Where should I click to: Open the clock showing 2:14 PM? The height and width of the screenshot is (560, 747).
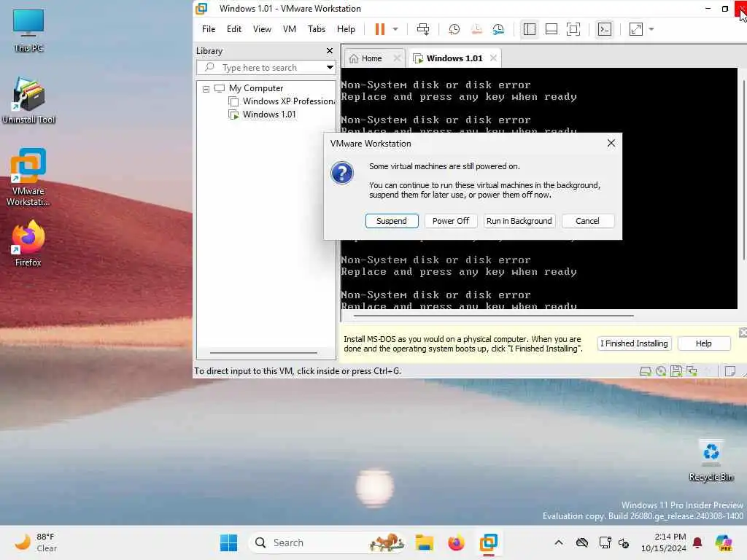[664, 542]
